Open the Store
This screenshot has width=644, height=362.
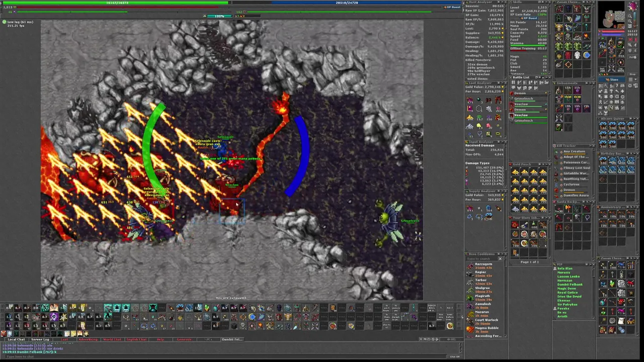coord(611,79)
